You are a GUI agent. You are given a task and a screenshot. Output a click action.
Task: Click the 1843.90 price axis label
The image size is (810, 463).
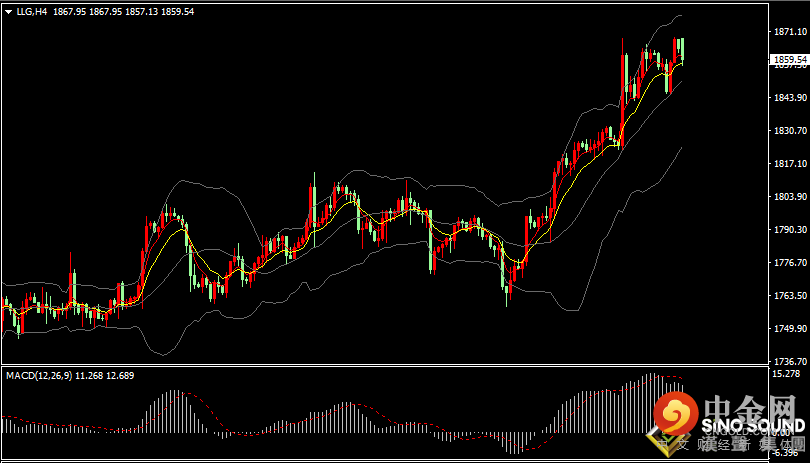pos(790,98)
